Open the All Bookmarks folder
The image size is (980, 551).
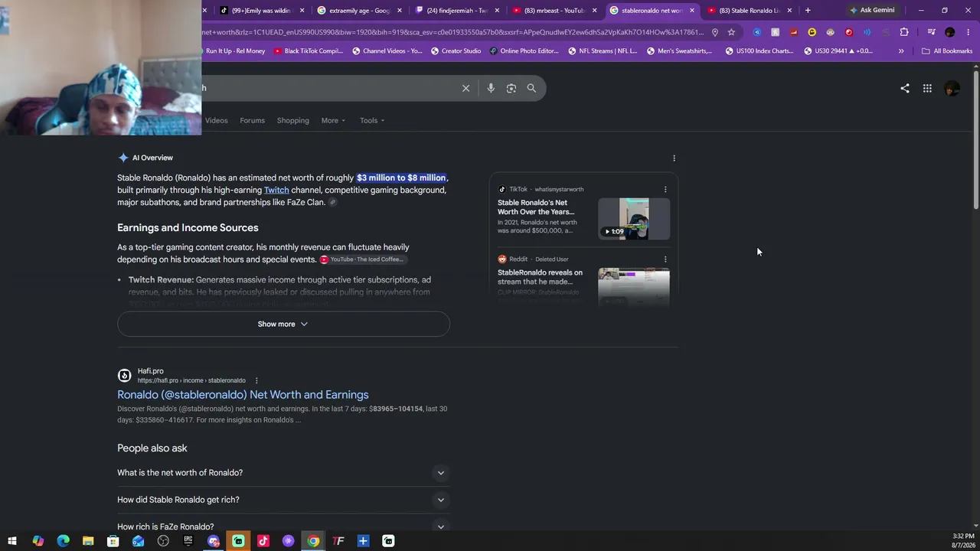point(947,51)
